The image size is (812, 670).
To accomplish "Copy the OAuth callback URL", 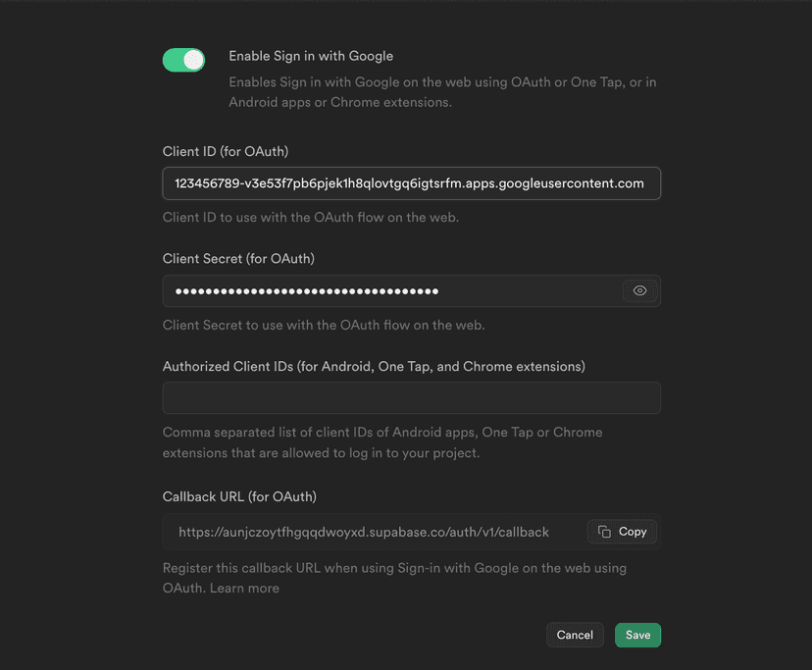I will tap(622, 532).
